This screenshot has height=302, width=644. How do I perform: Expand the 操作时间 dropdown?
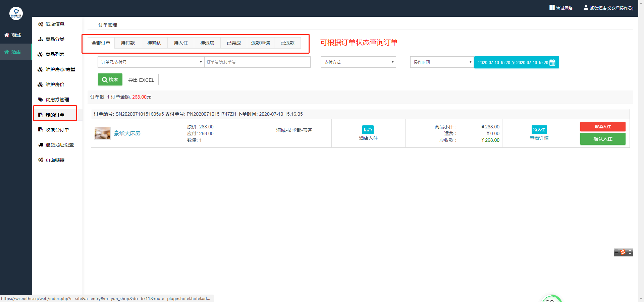(442, 62)
